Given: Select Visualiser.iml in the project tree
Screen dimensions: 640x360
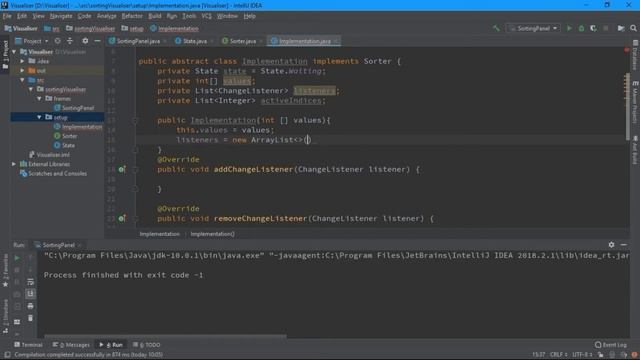Looking at the screenshot, I should coord(53,155).
